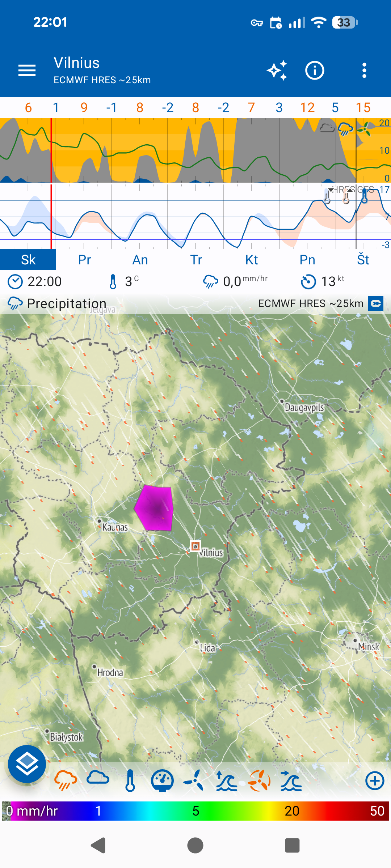Go back with Android back button
This screenshot has height=868, width=391.
coord(98,846)
